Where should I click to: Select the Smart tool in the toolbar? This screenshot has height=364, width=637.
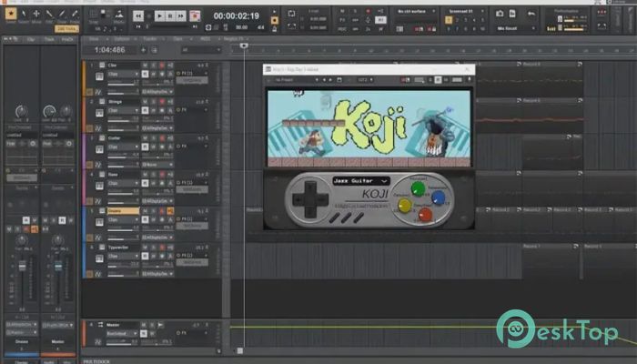click(x=11, y=15)
